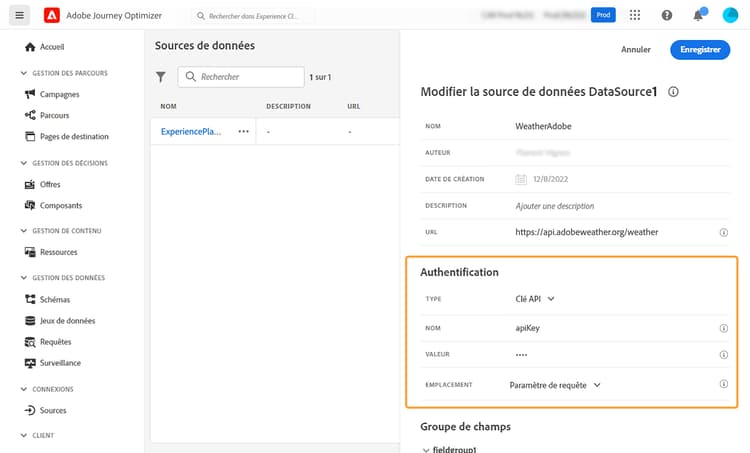Collapse the Gestion des données section

tap(23, 277)
